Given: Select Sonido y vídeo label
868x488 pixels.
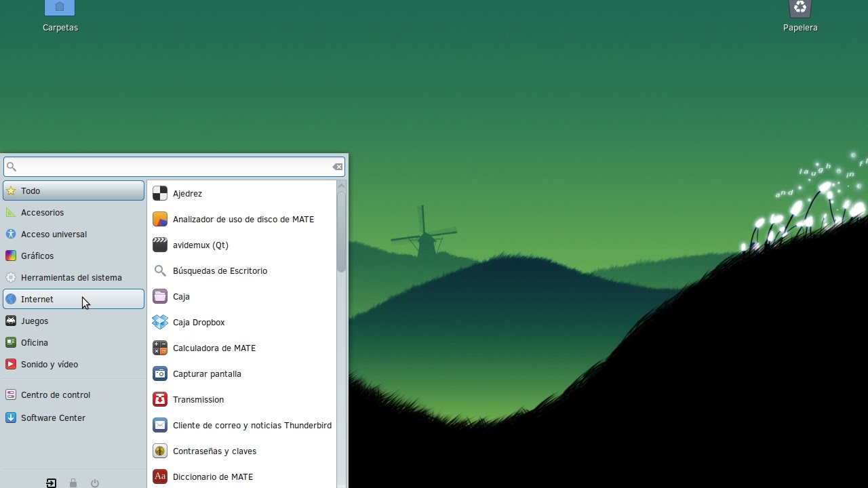Looking at the screenshot, I should tap(50, 365).
